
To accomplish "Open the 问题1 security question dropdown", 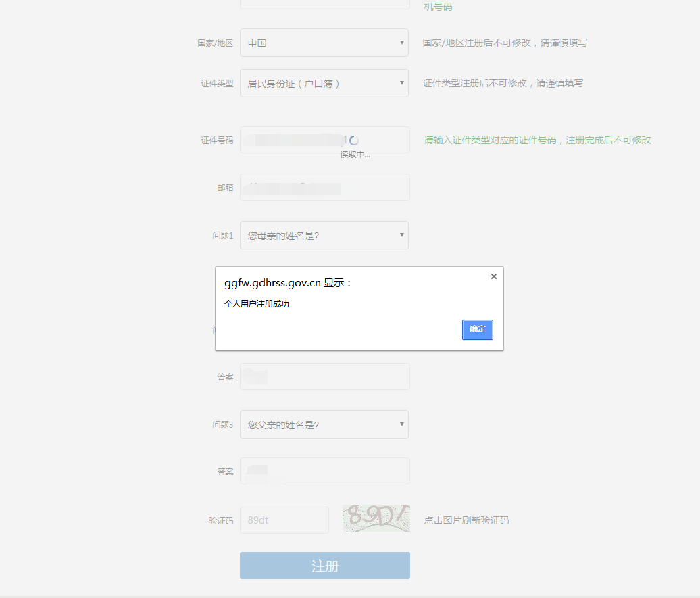I will click(324, 234).
